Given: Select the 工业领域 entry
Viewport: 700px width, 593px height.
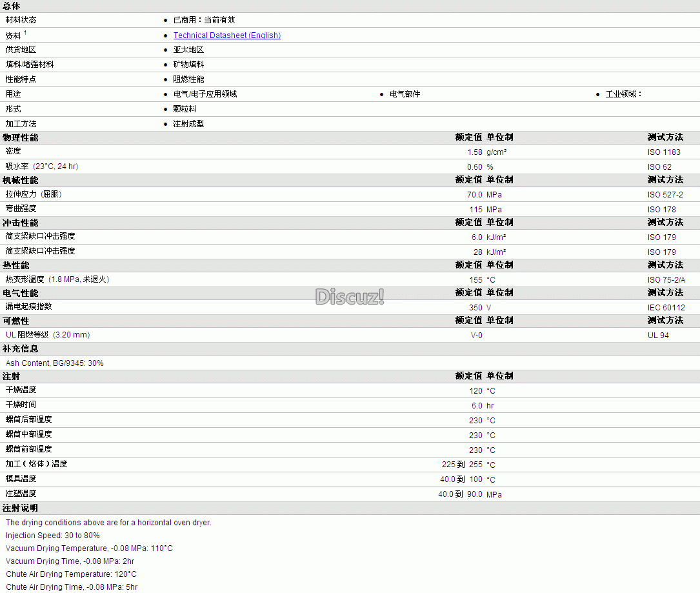Looking at the screenshot, I should [x=623, y=94].
